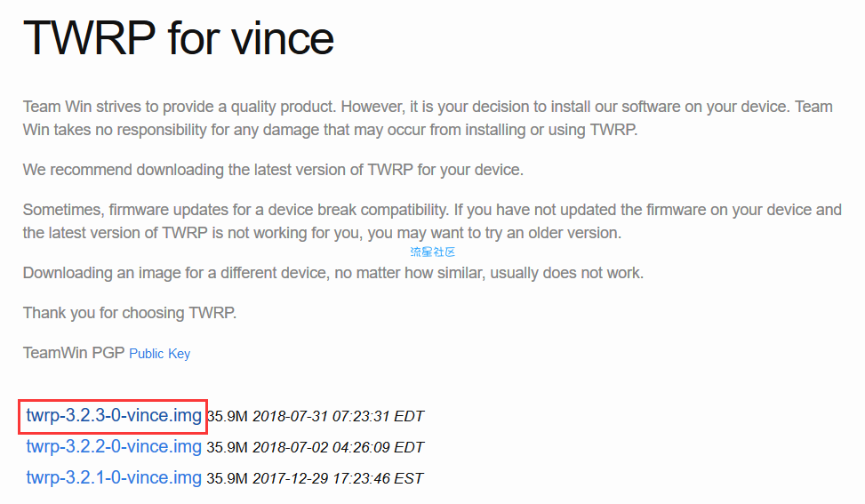
Task: Click the word TWRP in the large heading
Action: 90,38
